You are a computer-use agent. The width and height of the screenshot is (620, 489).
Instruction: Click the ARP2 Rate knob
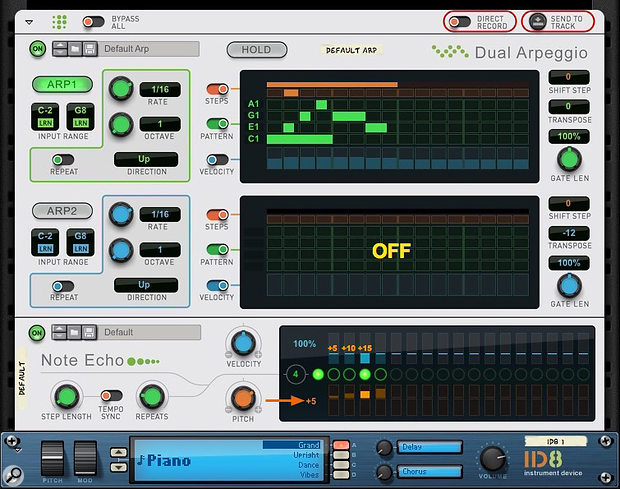(121, 214)
